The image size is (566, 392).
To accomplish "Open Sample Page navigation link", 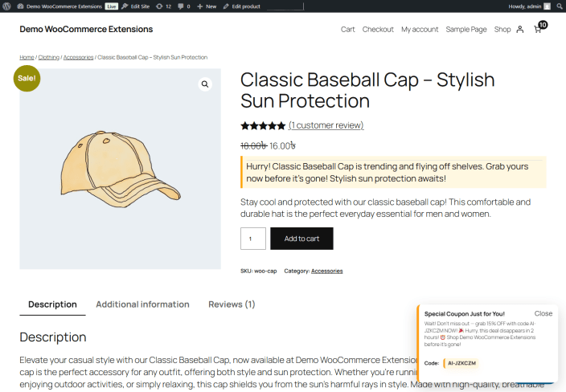I will coord(466,29).
